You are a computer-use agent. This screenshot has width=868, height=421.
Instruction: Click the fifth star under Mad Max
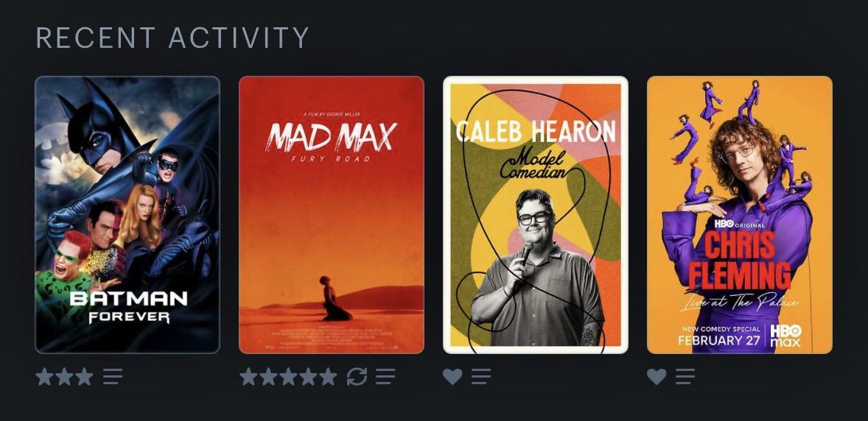point(329,377)
